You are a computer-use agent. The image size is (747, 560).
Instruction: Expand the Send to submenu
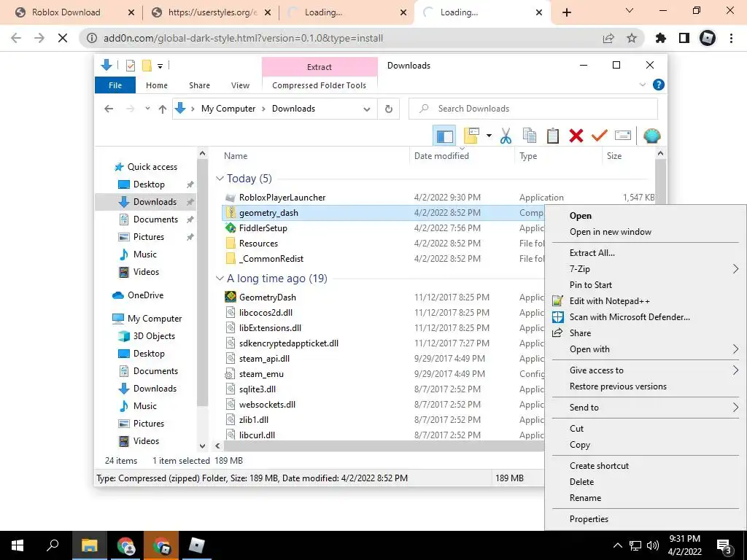click(735, 408)
